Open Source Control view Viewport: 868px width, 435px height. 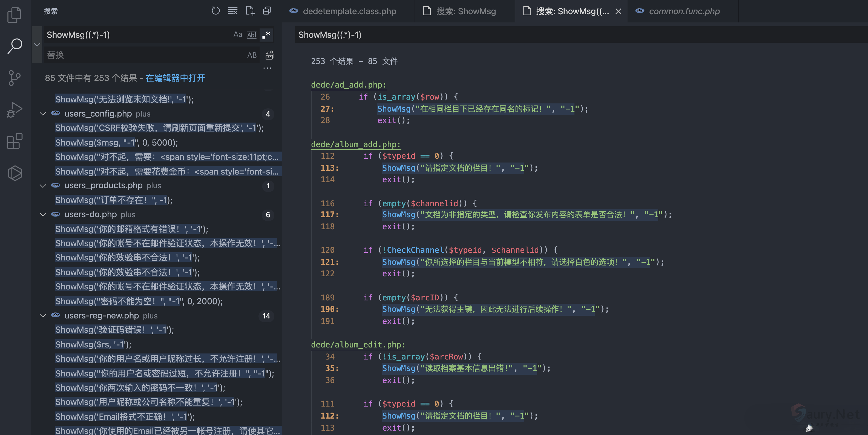[x=15, y=78]
